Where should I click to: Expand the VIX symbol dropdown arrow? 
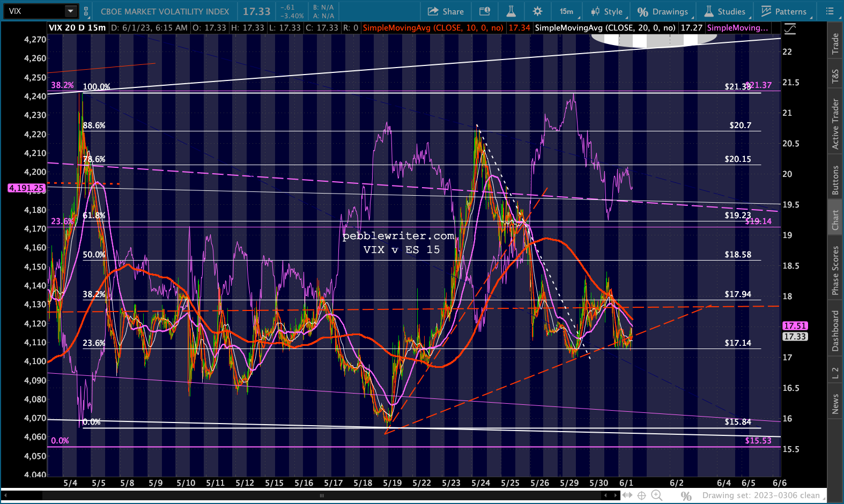(71, 11)
